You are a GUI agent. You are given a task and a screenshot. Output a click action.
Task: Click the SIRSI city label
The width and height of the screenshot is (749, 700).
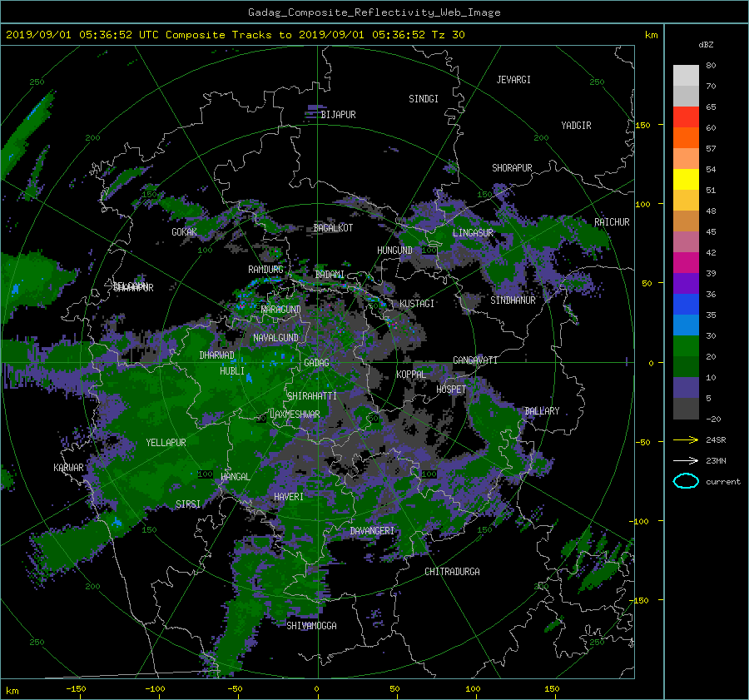click(188, 504)
